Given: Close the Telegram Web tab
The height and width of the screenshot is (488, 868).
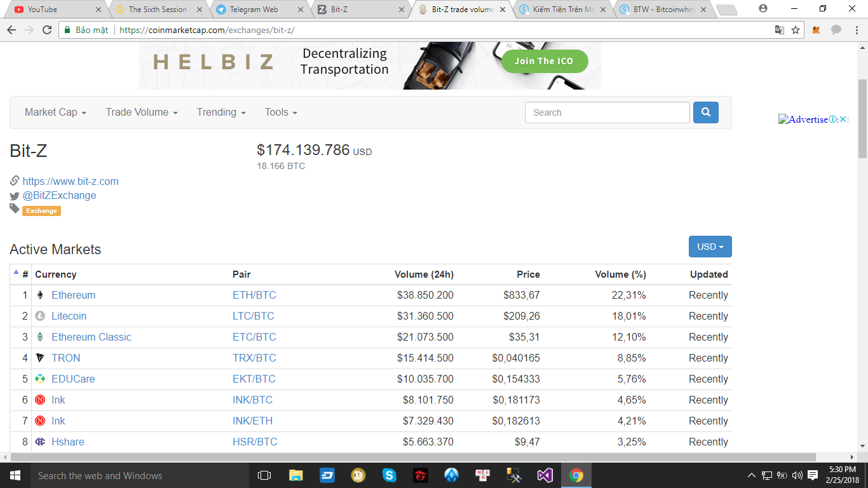Looking at the screenshot, I should (300, 10).
